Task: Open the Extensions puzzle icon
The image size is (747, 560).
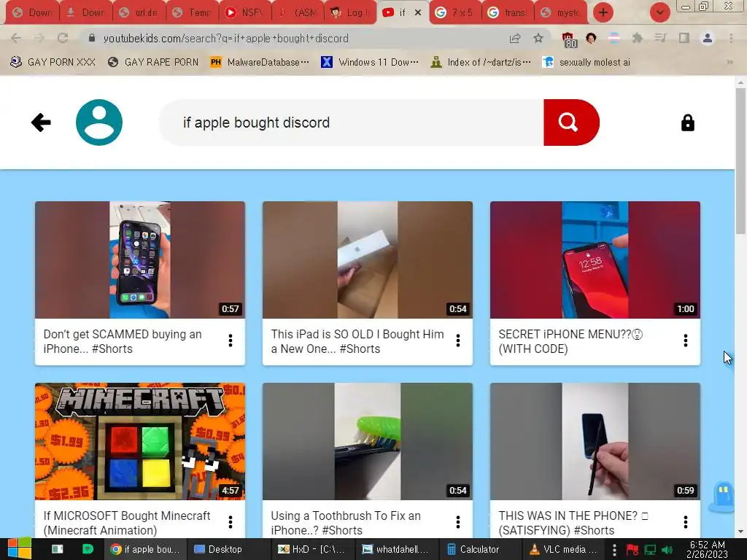Action: tap(638, 38)
